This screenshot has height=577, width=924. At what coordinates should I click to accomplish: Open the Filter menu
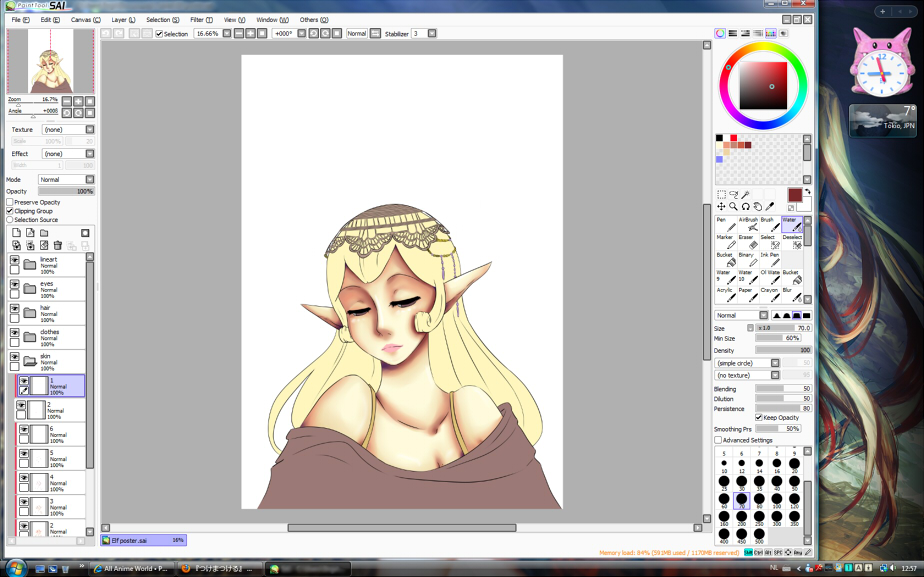(201, 20)
